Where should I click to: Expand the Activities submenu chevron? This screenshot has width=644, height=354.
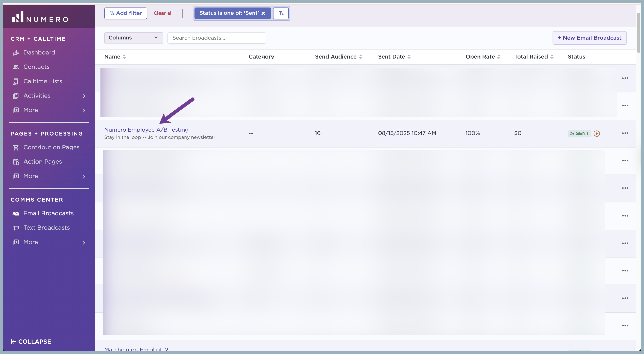84,96
